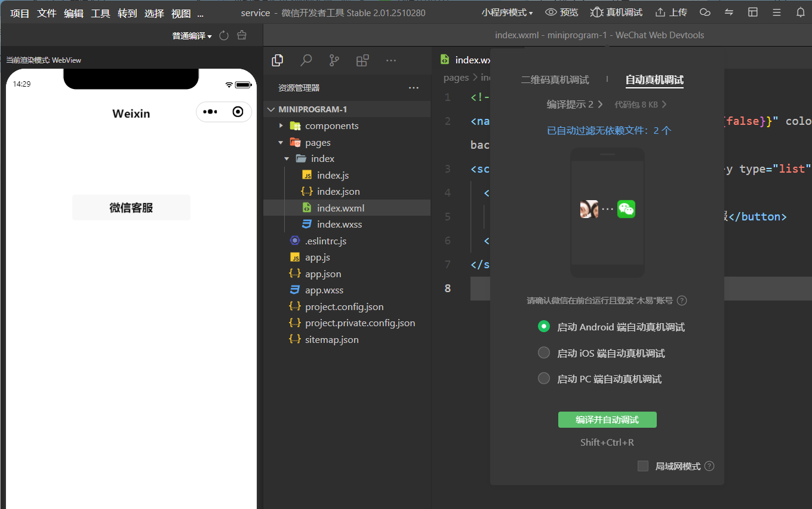The image size is (812, 509).
Task: Click the activity bar more options ellipsis
Action: [391, 60]
